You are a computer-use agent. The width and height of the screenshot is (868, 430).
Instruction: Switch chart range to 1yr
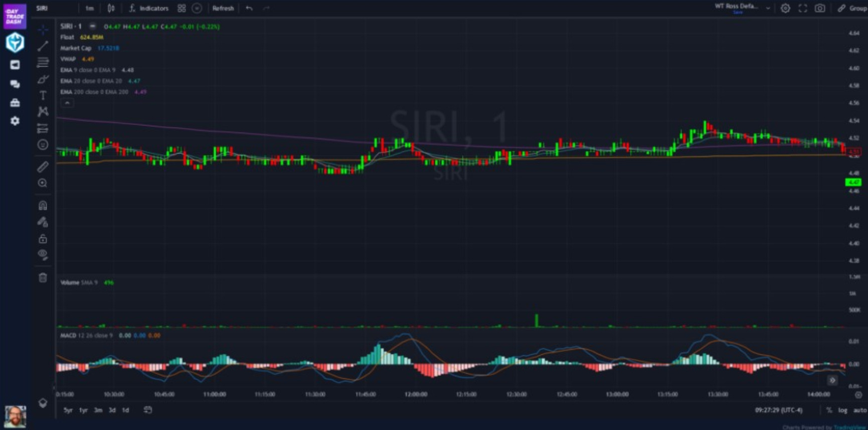[83, 410]
